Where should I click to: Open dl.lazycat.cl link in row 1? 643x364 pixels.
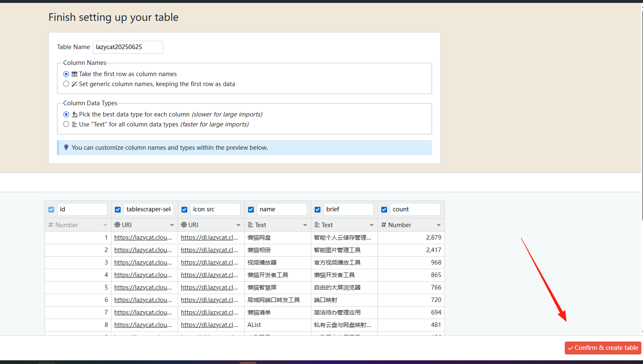tap(209, 238)
